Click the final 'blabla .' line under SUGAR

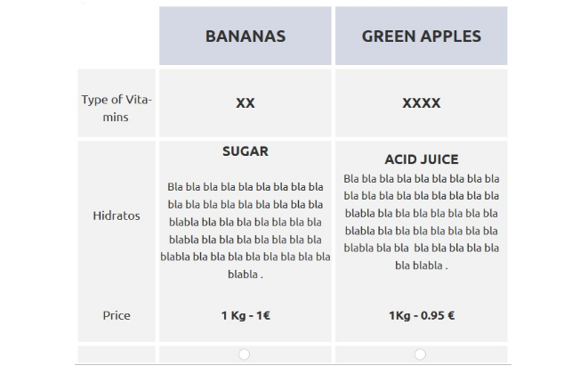(x=246, y=274)
